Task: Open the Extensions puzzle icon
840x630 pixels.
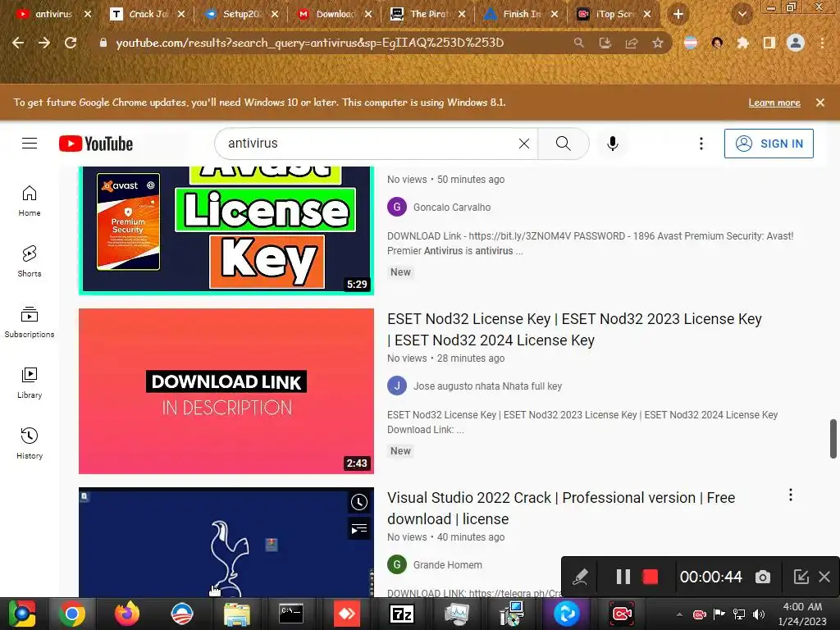Action: pyautogui.click(x=742, y=43)
